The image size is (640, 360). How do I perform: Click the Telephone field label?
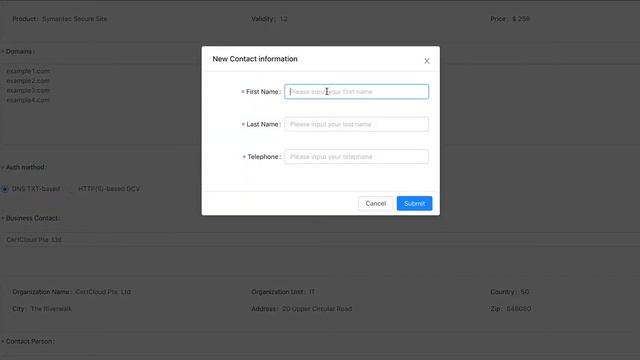pyautogui.click(x=263, y=157)
